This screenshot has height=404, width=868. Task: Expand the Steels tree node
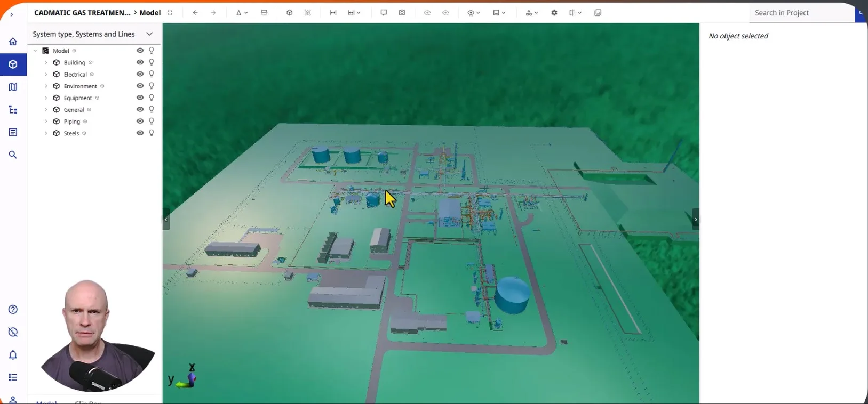coord(46,133)
